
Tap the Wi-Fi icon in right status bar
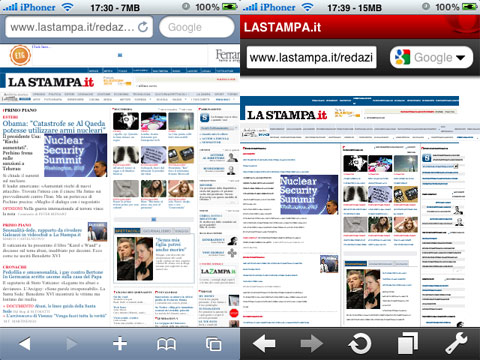click(x=307, y=7)
